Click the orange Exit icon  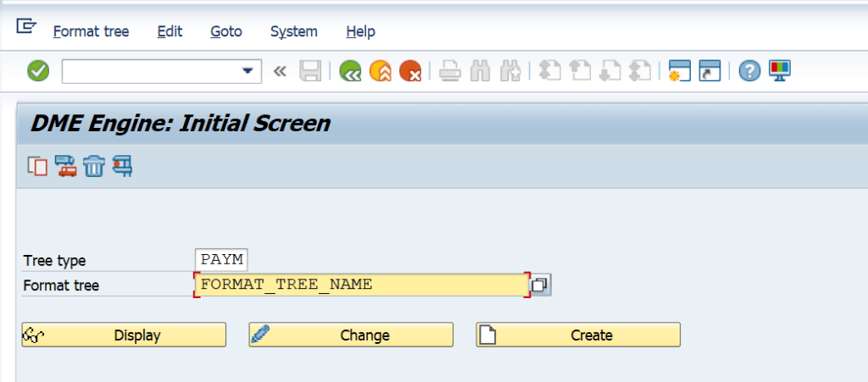click(x=381, y=71)
